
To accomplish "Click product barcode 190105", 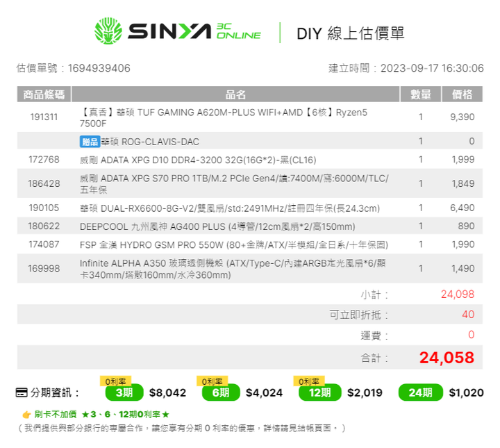I will (44, 208).
